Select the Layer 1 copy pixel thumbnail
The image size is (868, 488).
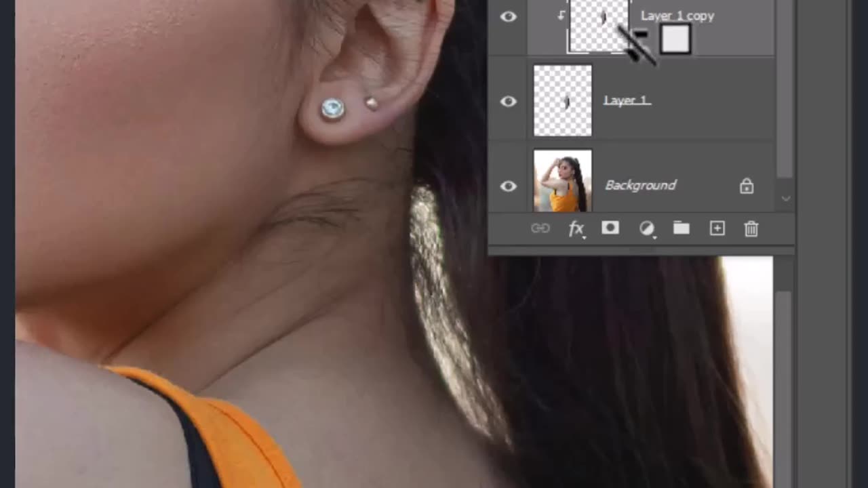point(599,26)
